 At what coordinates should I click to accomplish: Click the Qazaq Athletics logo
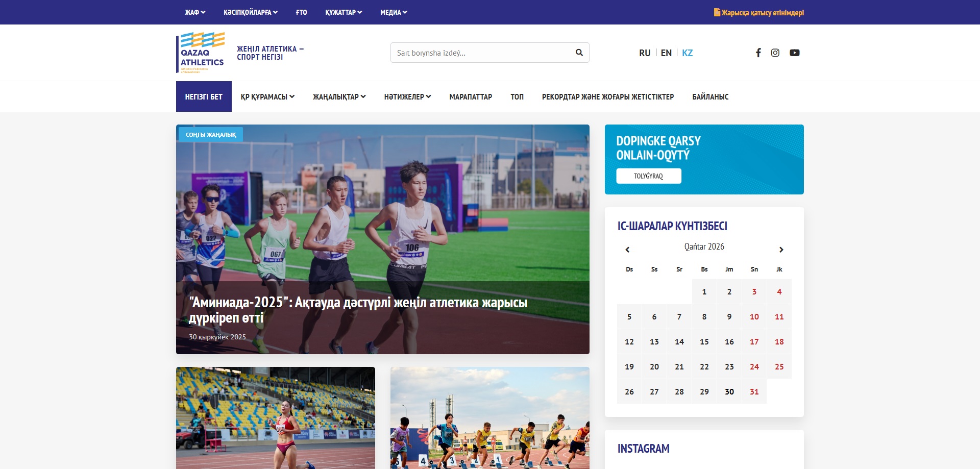pos(201,53)
